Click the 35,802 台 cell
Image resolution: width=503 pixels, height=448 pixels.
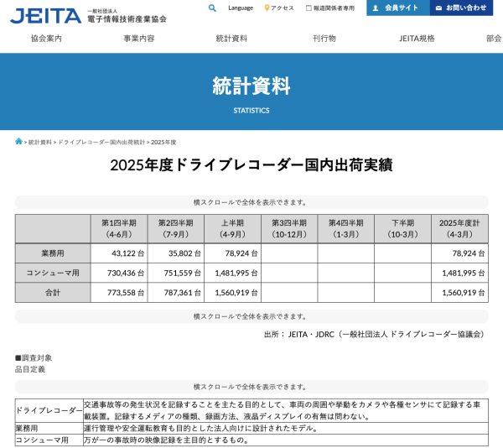pos(176,253)
